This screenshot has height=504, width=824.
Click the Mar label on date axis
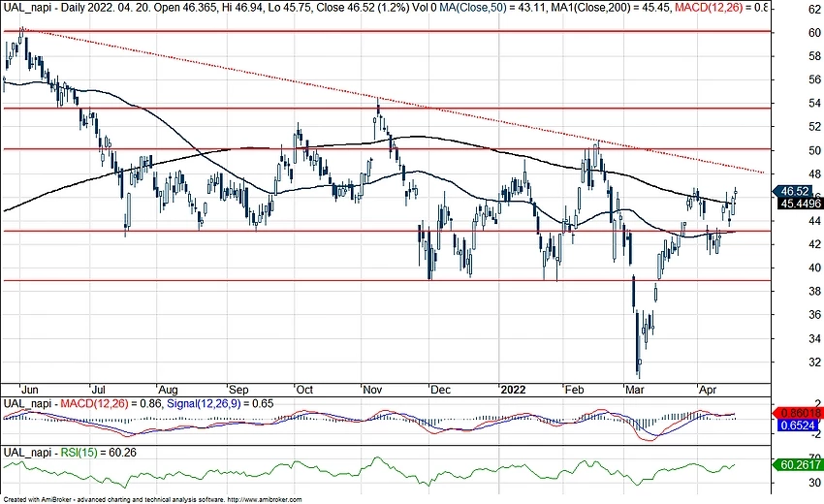point(635,390)
